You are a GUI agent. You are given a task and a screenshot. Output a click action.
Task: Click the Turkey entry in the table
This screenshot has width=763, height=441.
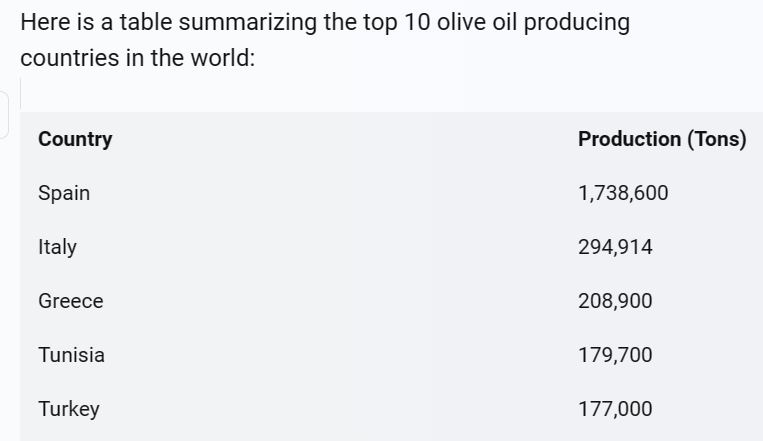68,409
